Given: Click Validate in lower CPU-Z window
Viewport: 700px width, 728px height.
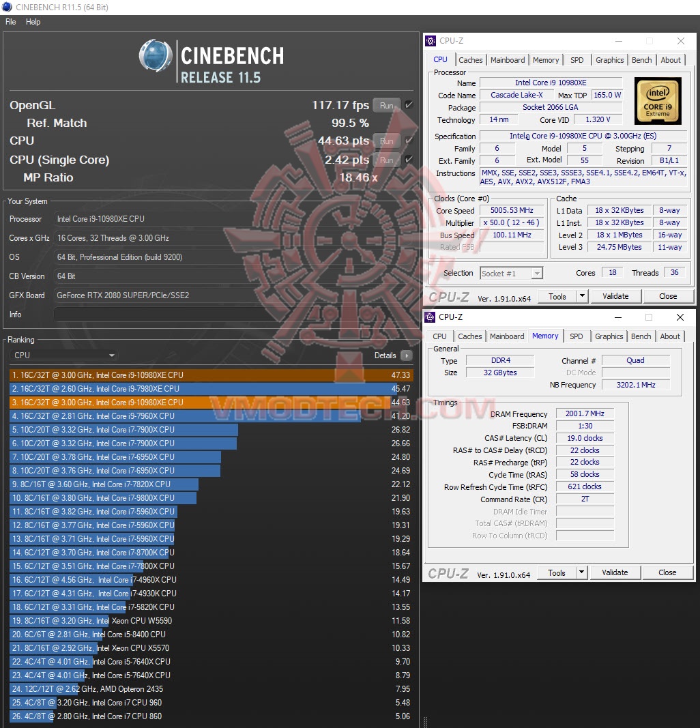Looking at the screenshot, I should (615, 572).
